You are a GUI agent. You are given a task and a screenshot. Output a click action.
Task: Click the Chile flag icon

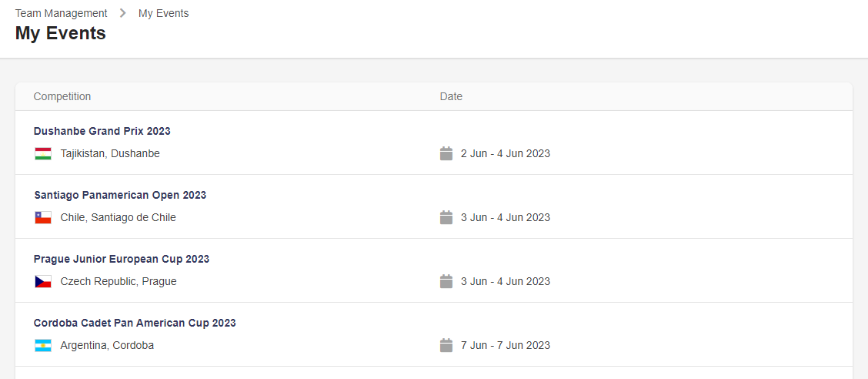[43, 218]
